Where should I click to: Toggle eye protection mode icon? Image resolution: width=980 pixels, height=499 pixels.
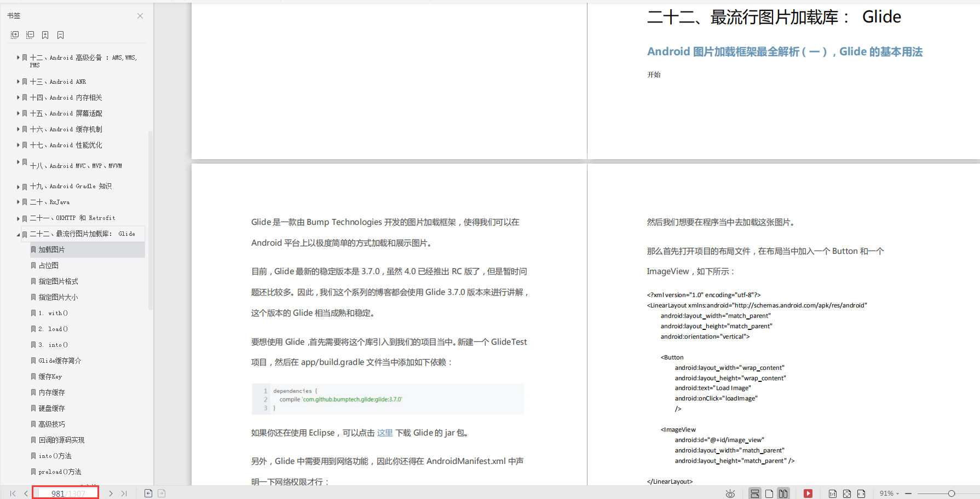click(x=730, y=494)
